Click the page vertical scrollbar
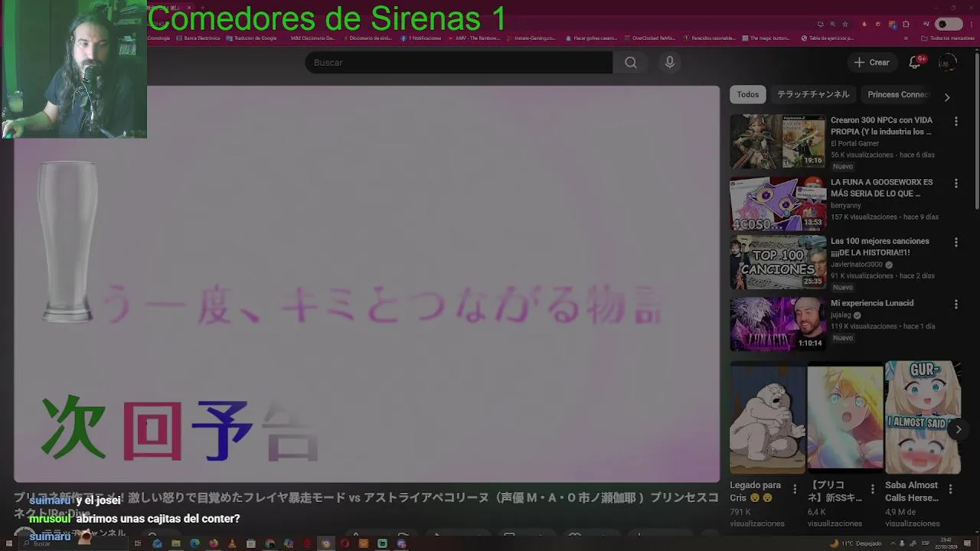The width and height of the screenshot is (980, 551). (x=976, y=130)
